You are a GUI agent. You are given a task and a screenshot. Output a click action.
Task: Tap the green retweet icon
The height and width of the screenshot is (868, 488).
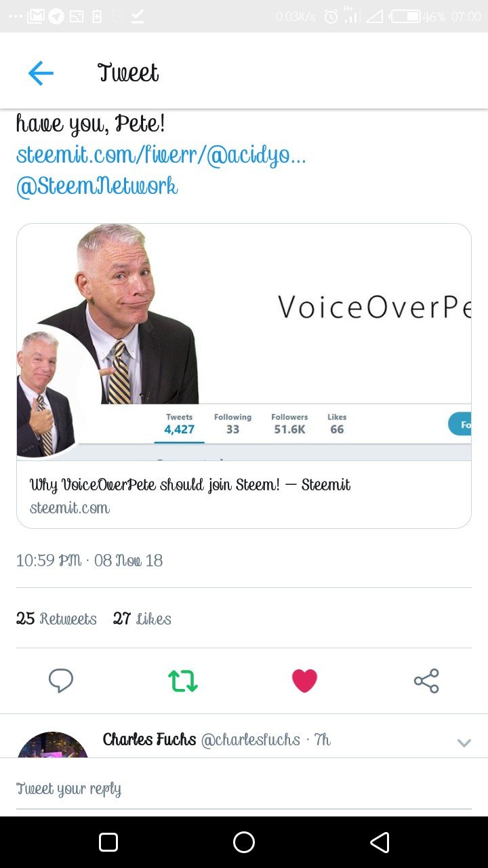click(183, 681)
